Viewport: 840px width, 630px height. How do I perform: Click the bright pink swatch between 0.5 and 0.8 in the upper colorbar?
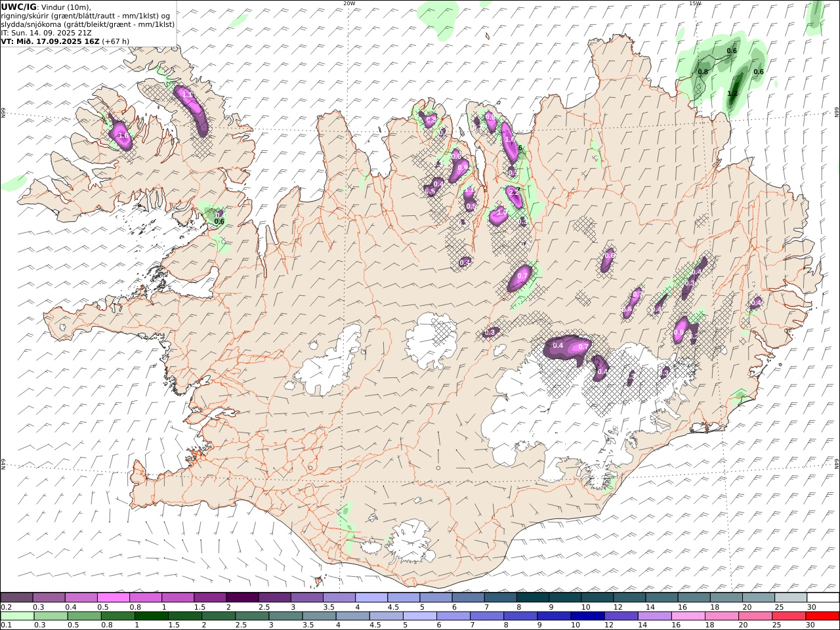[x=114, y=598]
